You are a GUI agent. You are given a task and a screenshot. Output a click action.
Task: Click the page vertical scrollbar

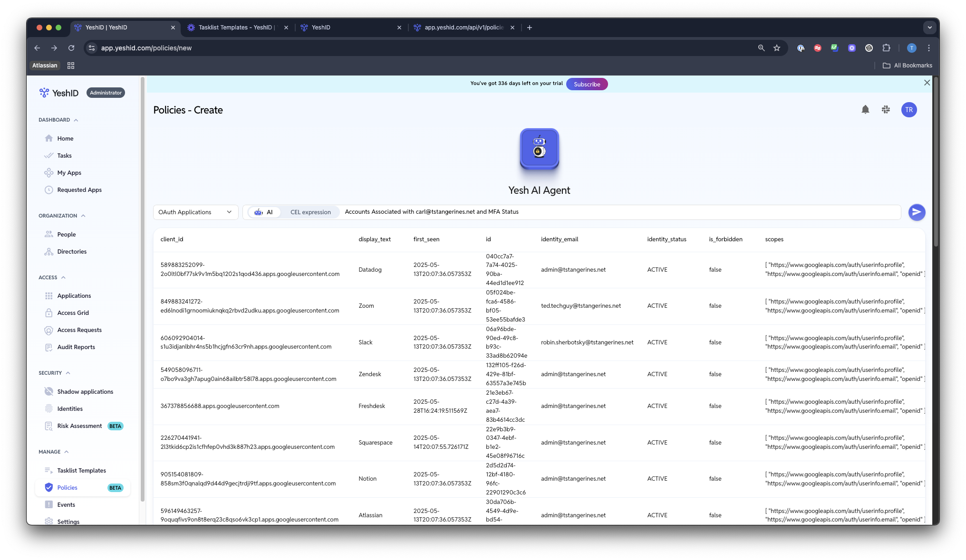click(x=936, y=161)
